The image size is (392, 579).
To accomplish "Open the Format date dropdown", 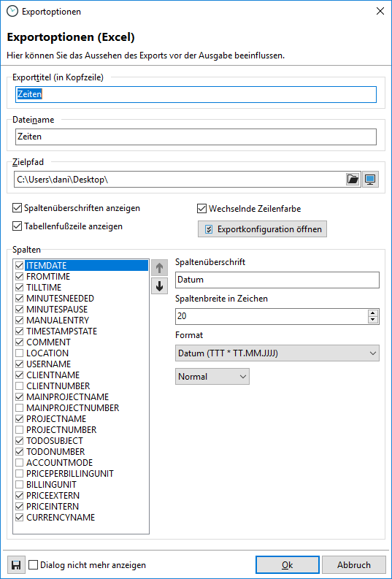I will coord(277,353).
